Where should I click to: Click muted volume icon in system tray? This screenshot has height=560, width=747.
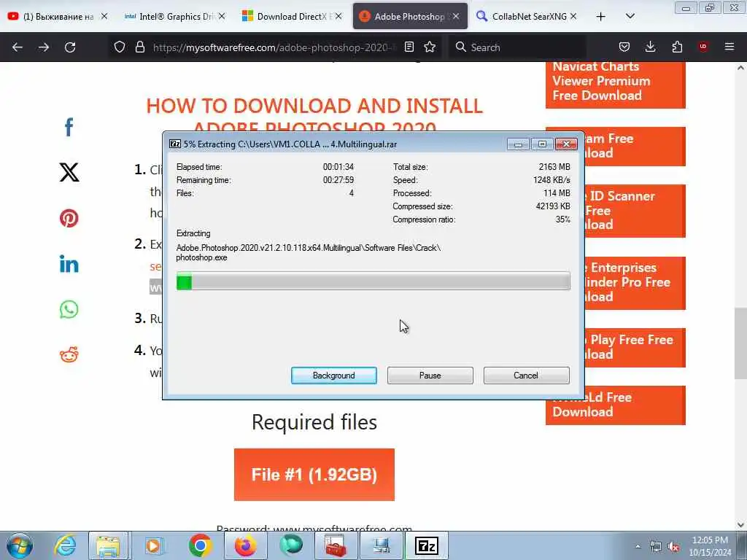point(673,547)
